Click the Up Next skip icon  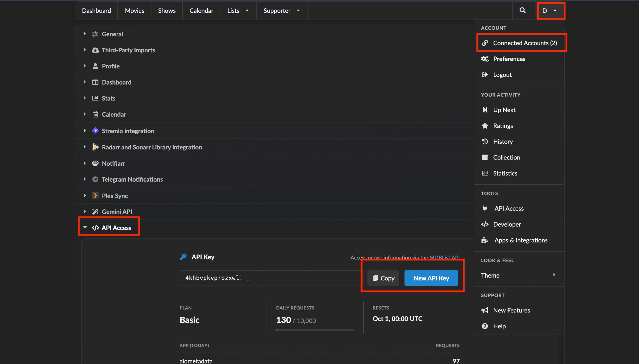pos(485,110)
